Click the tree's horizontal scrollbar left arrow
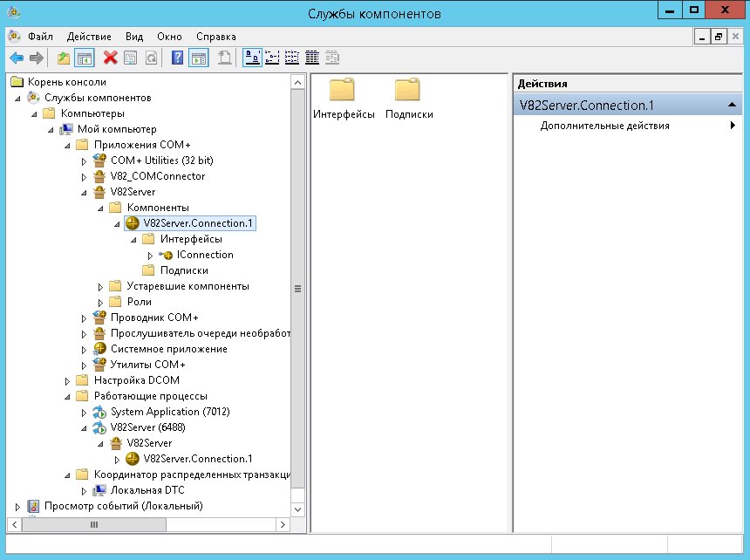 pyautogui.click(x=14, y=524)
